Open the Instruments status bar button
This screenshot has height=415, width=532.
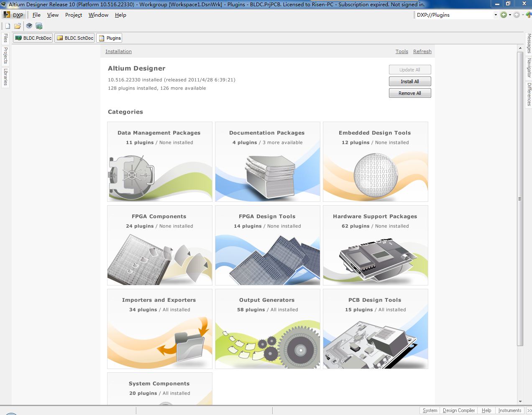[x=510, y=410]
